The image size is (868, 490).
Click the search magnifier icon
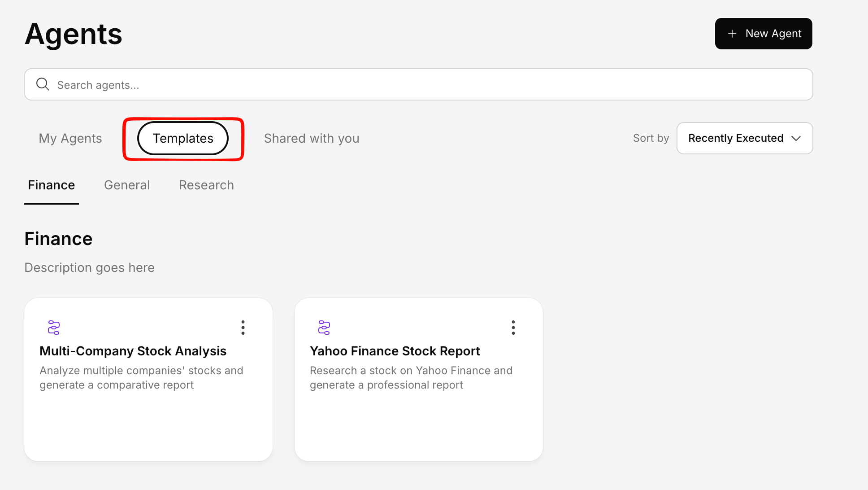coord(43,84)
